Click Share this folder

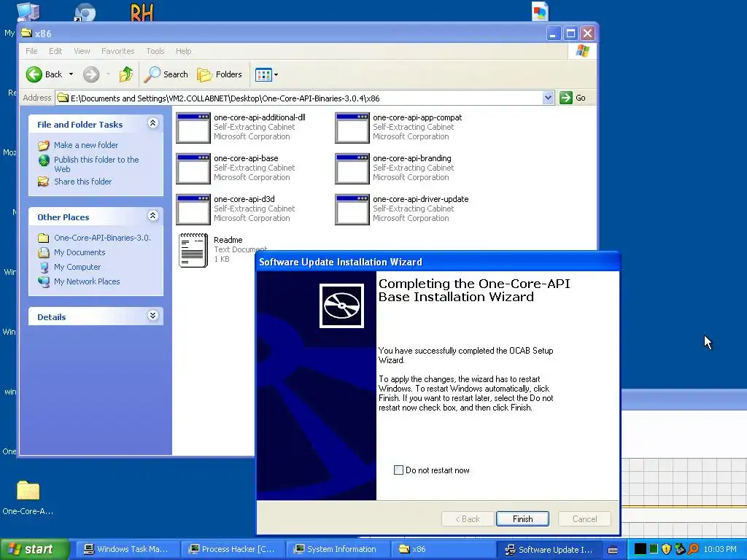point(83,182)
